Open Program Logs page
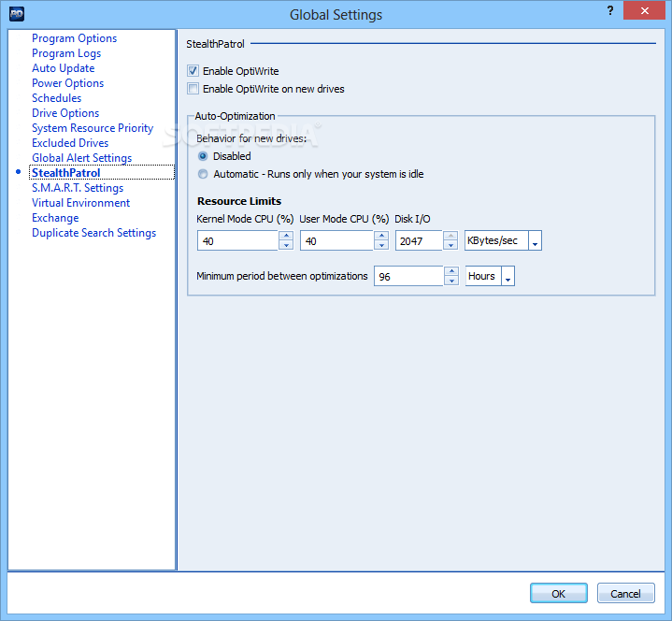The width and height of the screenshot is (672, 621). [x=66, y=53]
